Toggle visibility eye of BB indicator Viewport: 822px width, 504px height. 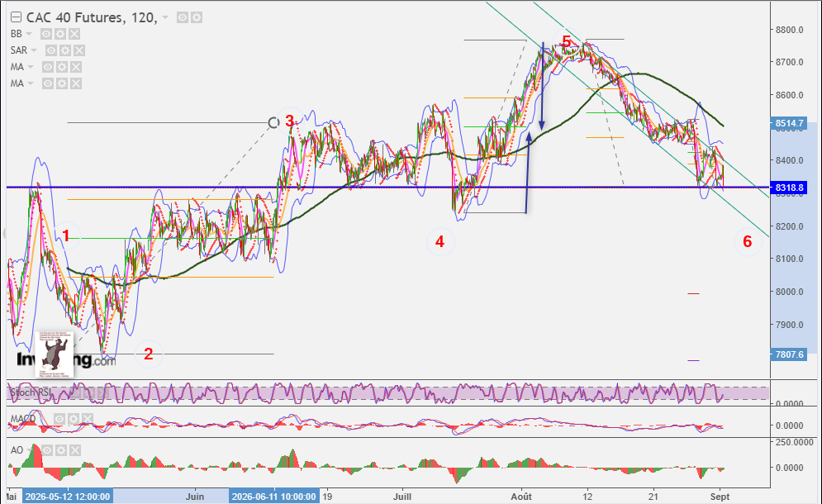(46, 34)
